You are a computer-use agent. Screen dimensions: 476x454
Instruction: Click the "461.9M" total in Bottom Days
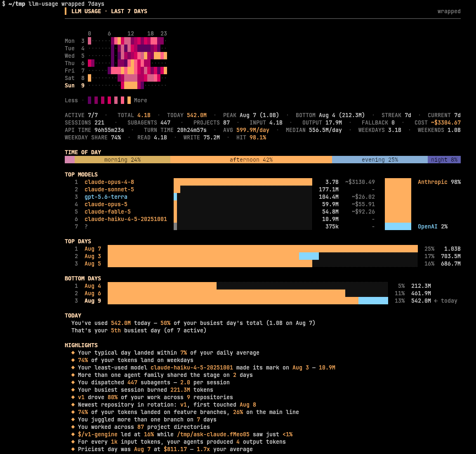[x=421, y=293]
